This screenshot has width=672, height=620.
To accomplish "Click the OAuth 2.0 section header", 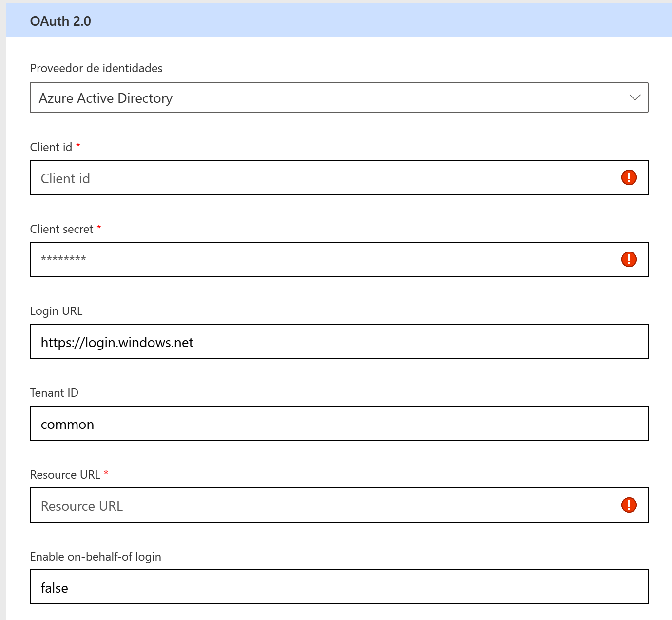I will click(x=61, y=21).
